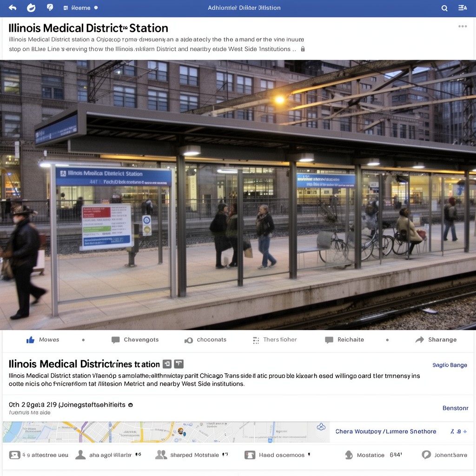Open the three-dot options menu
Viewport: 476px width, 476px height.
point(463,26)
